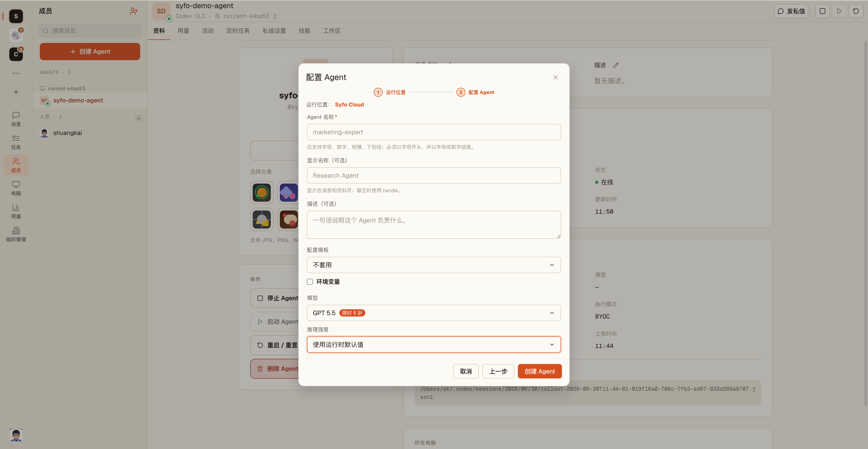Choose the grey circle yellow square avatar
The image size is (868, 449).
click(x=262, y=220)
